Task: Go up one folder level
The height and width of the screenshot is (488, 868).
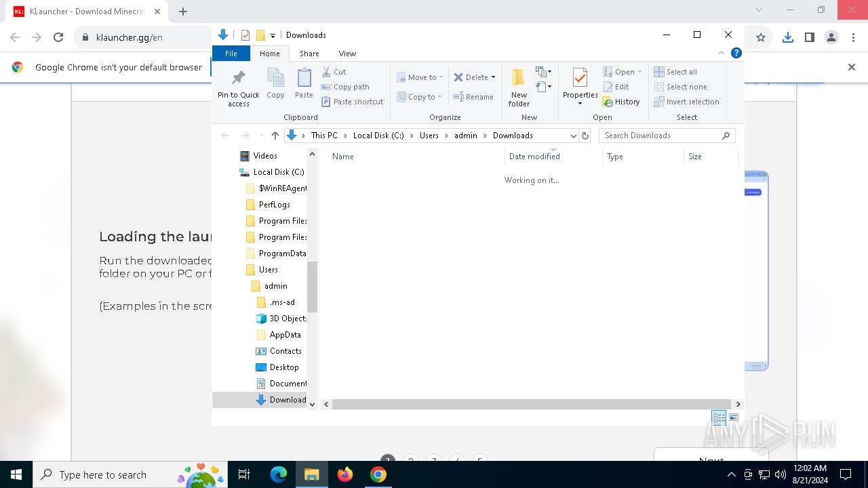Action: [275, 136]
